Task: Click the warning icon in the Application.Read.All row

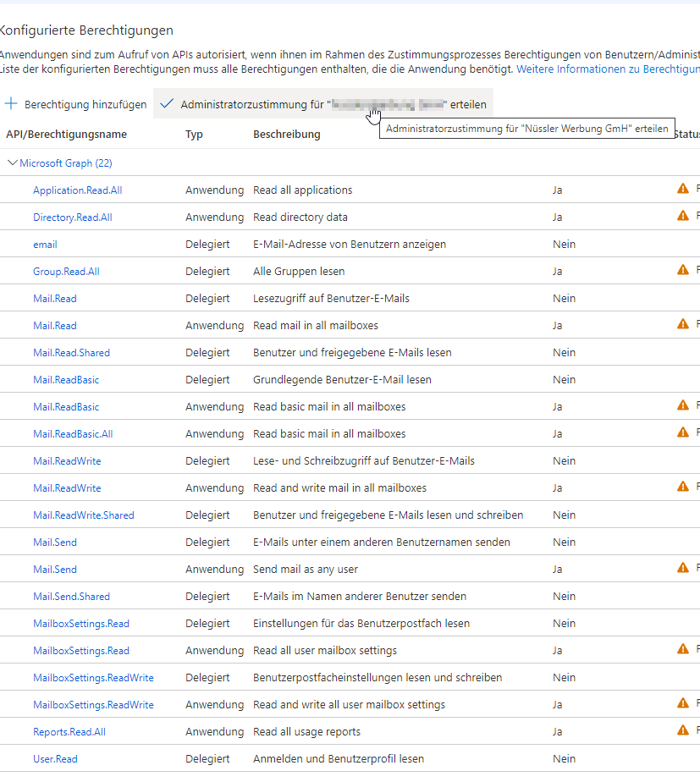Action: pos(683,189)
